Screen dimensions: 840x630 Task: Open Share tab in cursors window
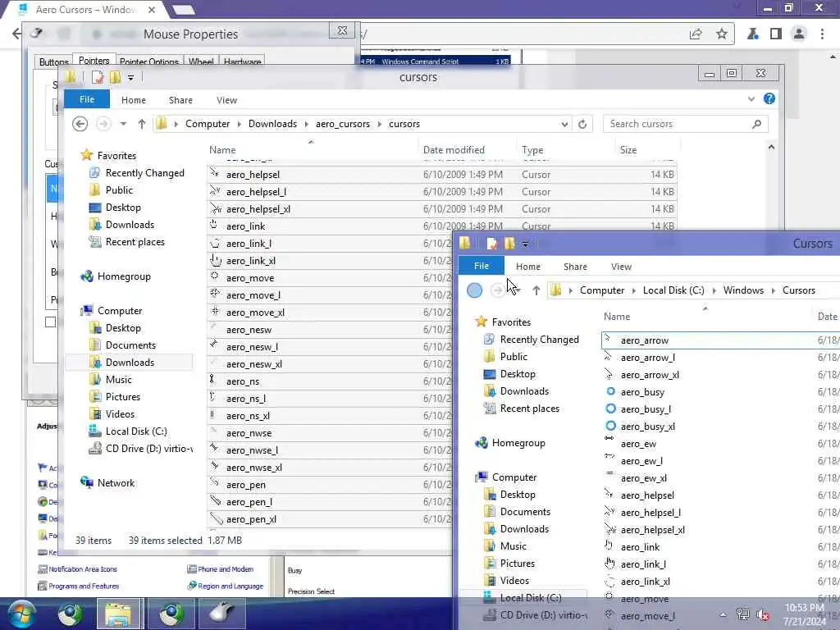click(x=180, y=100)
